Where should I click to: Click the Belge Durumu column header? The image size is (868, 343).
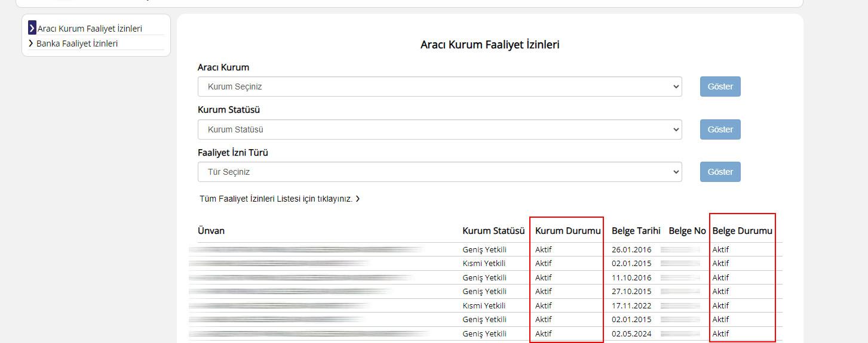pyautogui.click(x=743, y=231)
